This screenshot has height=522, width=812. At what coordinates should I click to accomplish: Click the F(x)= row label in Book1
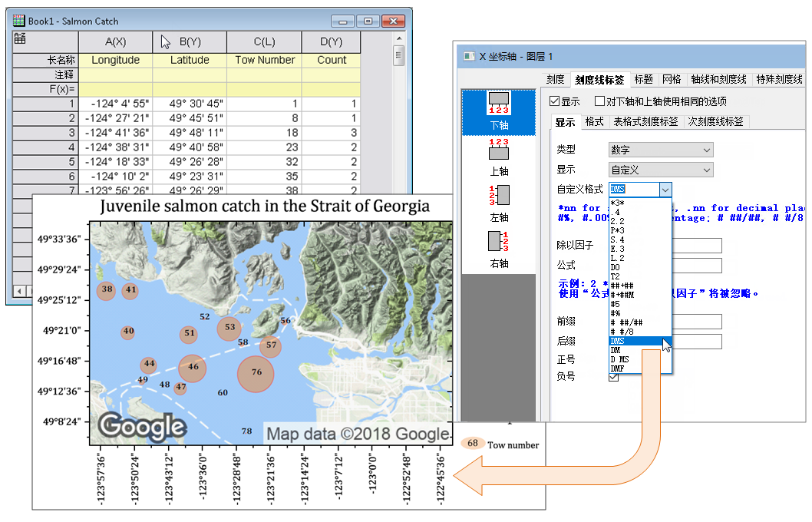45,89
